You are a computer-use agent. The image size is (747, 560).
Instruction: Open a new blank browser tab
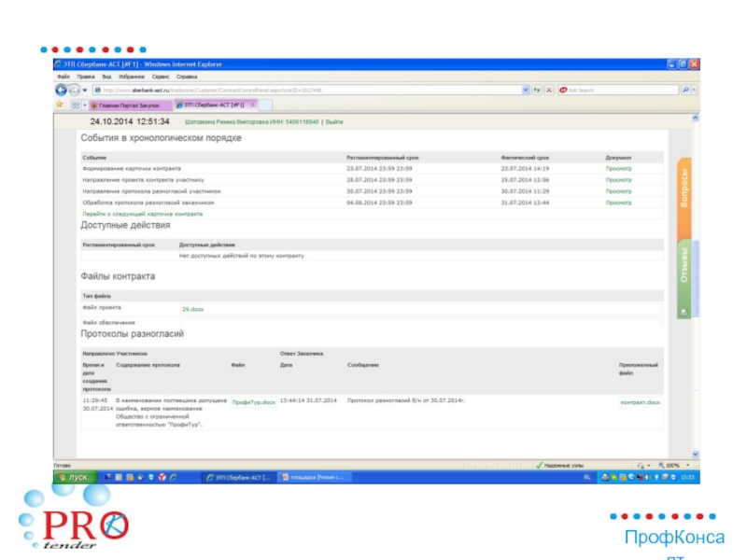pos(265,105)
